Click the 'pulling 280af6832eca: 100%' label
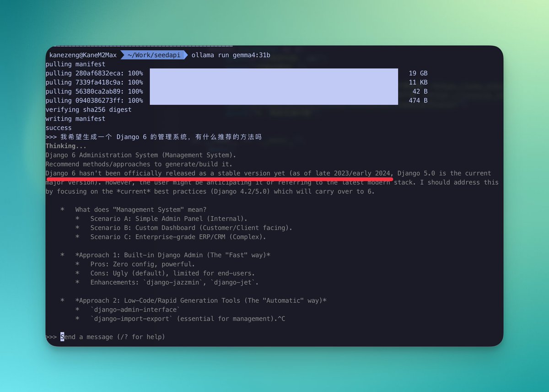 pos(94,73)
